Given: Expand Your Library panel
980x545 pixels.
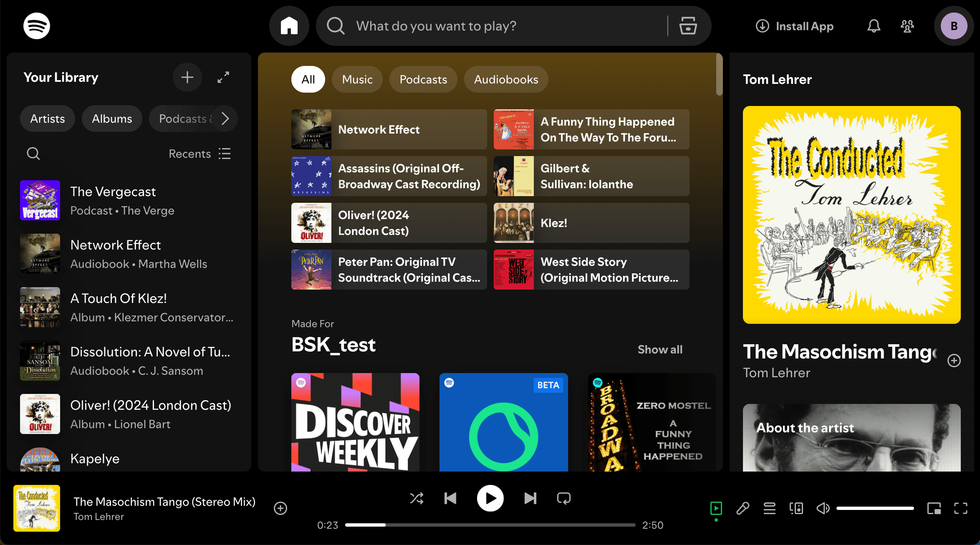Looking at the screenshot, I should [223, 77].
